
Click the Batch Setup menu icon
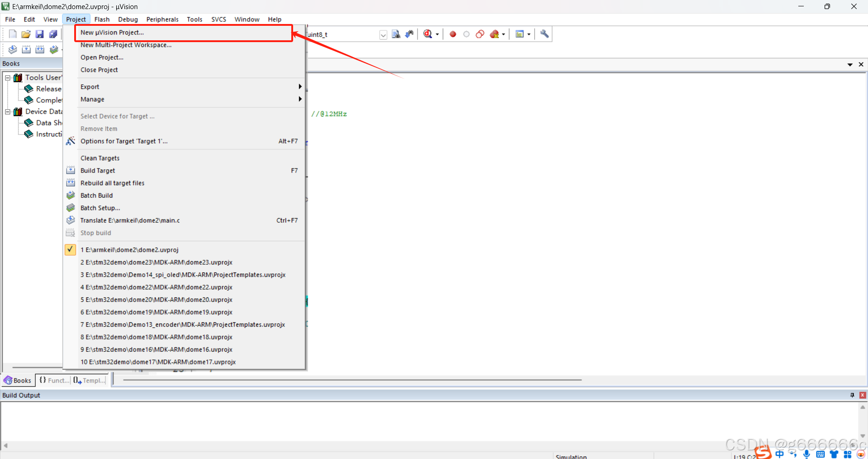click(71, 208)
